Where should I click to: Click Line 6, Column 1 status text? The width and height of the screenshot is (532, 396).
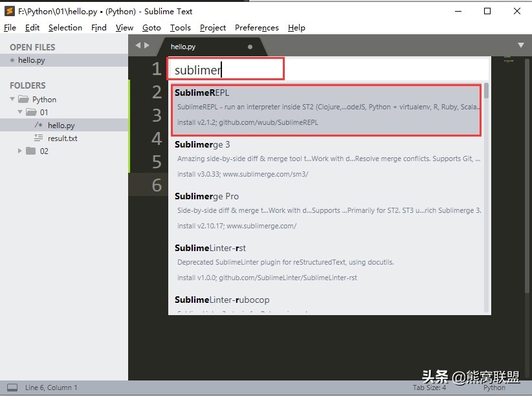coord(51,388)
